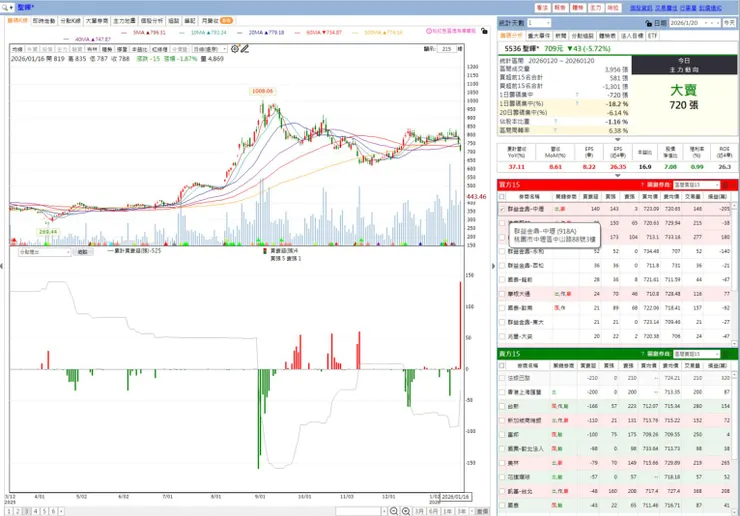Click the zoom in magnifier icon
The width and height of the screenshot is (740, 516).
point(406,511)
